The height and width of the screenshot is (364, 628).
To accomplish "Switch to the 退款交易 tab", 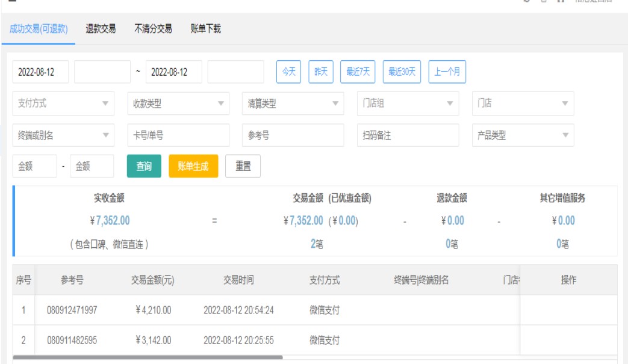I will coord(101,29).
